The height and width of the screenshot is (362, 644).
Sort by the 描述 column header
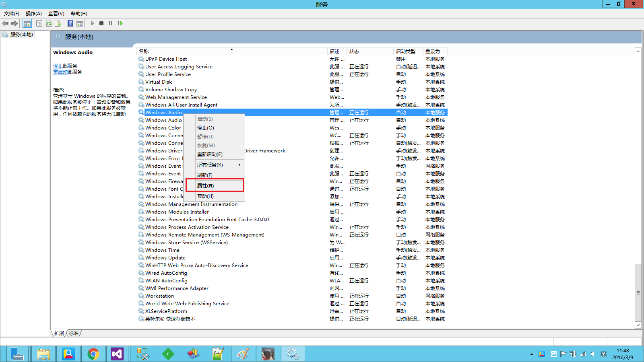tap(337, 51)
